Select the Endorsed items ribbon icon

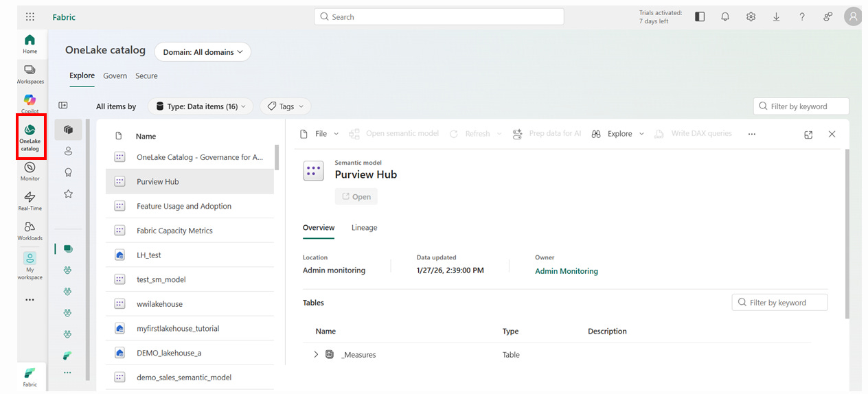coord(68,172)
